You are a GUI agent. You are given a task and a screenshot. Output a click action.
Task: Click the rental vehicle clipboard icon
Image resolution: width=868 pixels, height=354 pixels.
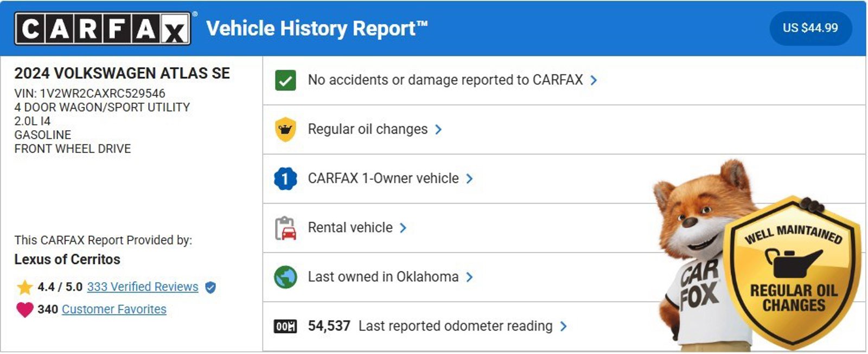pyautogui.click(x=285, y=228)
